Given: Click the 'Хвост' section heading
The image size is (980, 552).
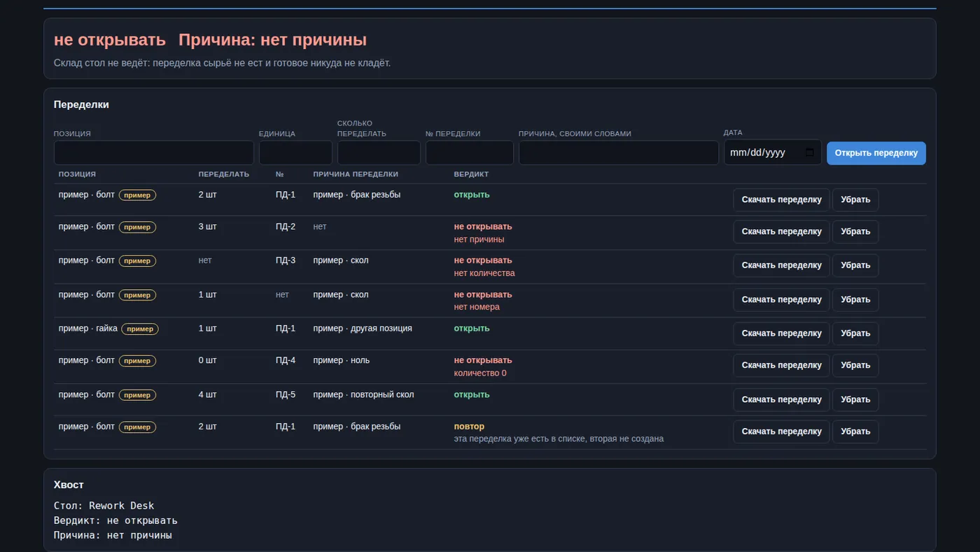Looking at the screenshot, I should tap(69, 485).
